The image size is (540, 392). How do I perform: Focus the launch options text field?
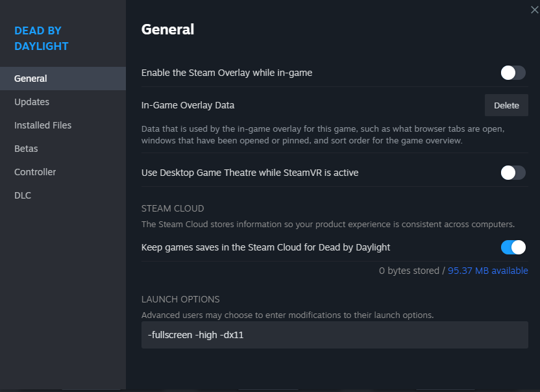point(334,335)
